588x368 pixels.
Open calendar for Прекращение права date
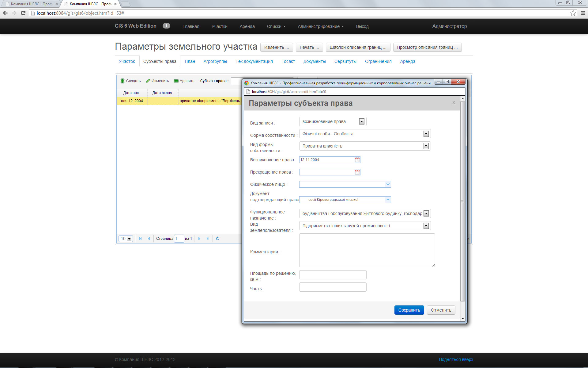[357, 172]
